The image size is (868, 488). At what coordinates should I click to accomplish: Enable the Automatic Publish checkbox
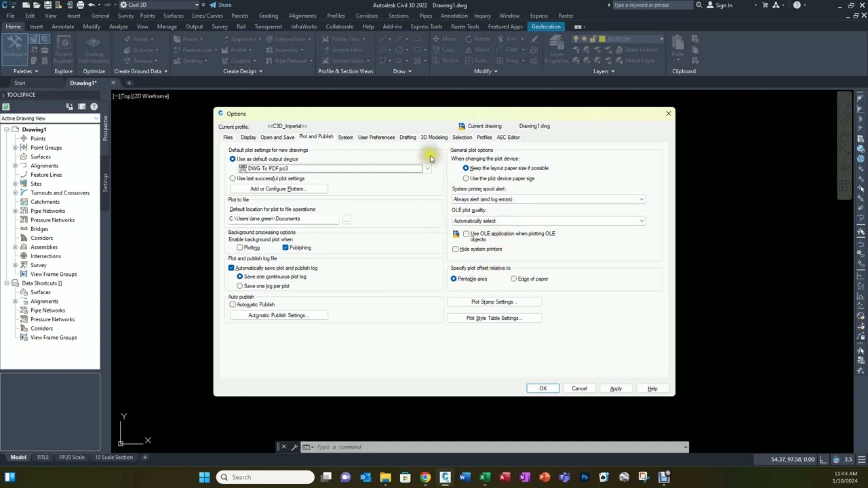[233, 305]
